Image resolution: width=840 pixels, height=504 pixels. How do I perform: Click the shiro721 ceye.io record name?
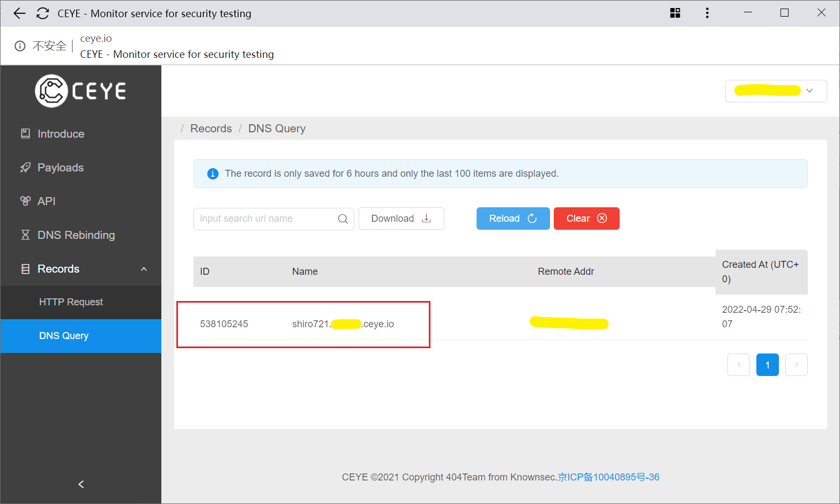(343, 324)
